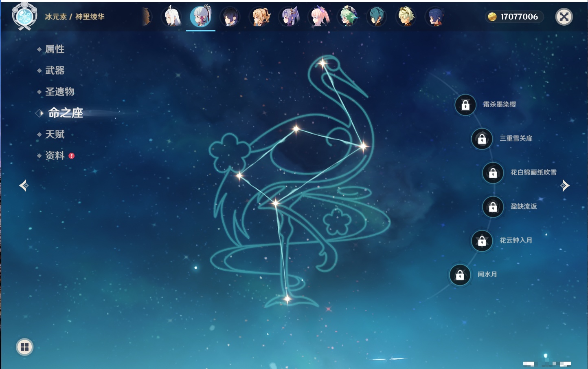Open the grid menu icon at bottom left

[24, 347]
